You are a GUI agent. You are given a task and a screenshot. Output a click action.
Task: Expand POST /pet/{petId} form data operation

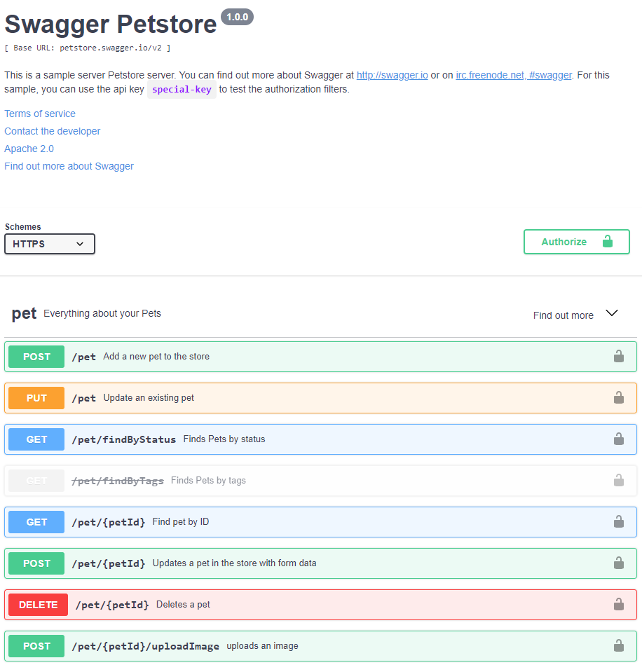(x=320, y=563)
